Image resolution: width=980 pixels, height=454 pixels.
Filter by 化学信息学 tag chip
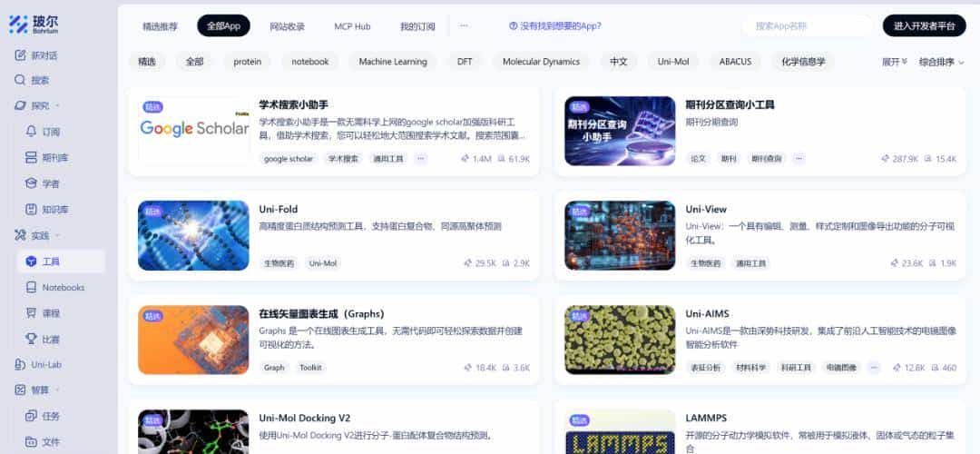click(x=803, y=62)
